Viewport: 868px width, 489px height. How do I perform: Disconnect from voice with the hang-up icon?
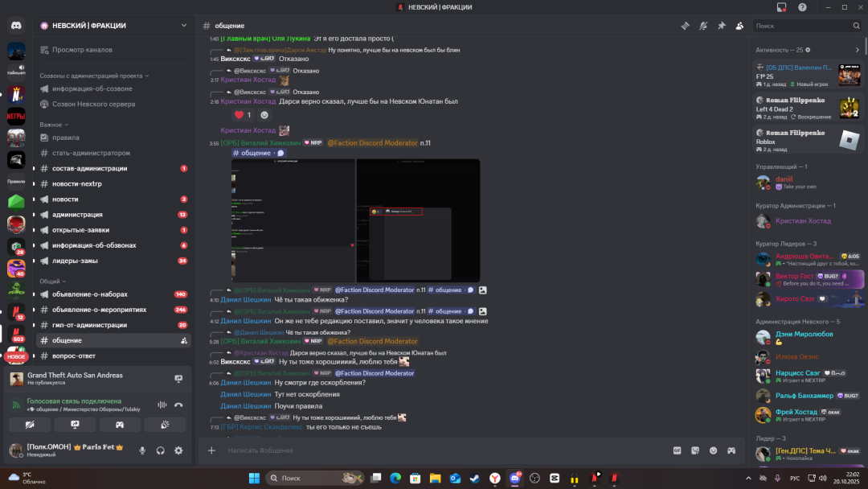pyautogui.click(x=178, y=405)
